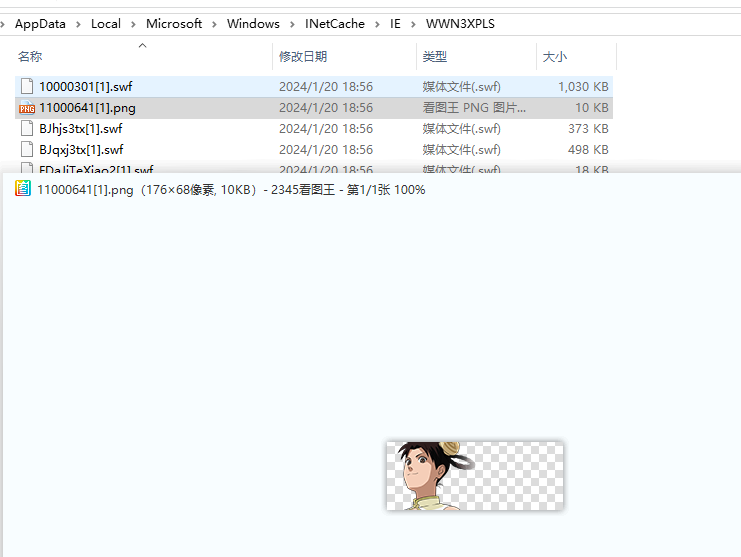Click date cell of BJhjs3tx[1].swf row
This screenshot has width=741, height=557.
(x=326, y=129)
